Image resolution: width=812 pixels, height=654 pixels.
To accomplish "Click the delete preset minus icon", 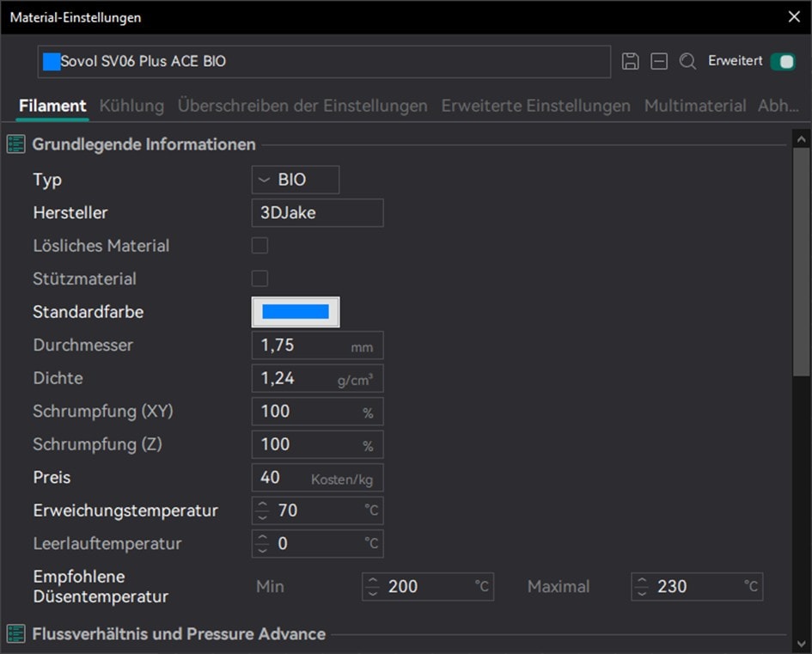I will pyautogui.click(x=659, y=61).
